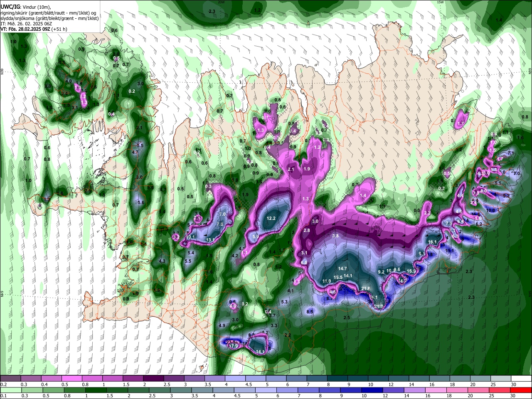Click the 15W longitude label

point(441,2)
